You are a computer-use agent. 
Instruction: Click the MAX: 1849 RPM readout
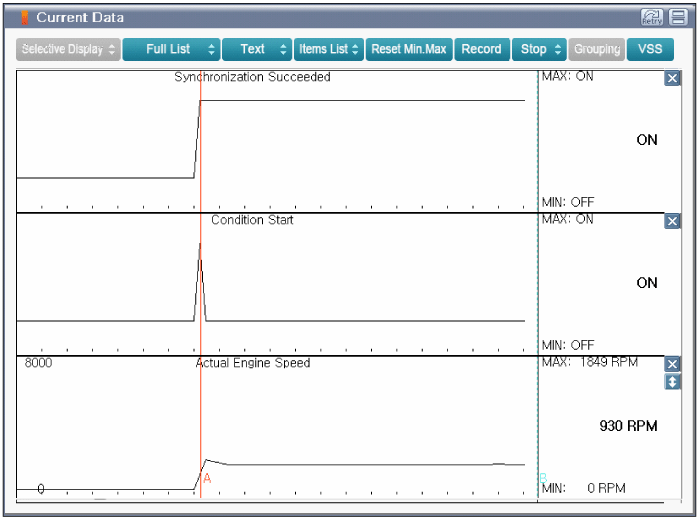(590, 362)
